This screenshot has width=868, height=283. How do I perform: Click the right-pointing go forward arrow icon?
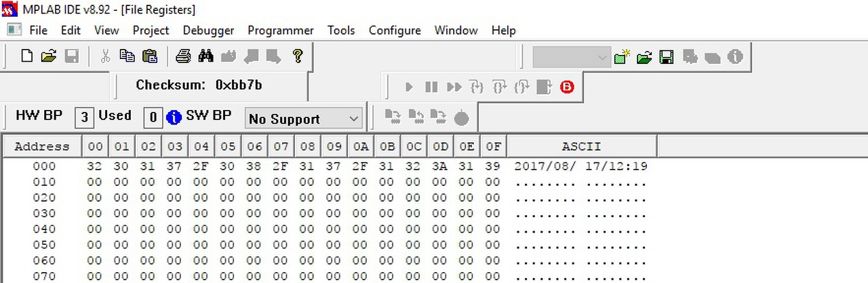pos(273,56)
